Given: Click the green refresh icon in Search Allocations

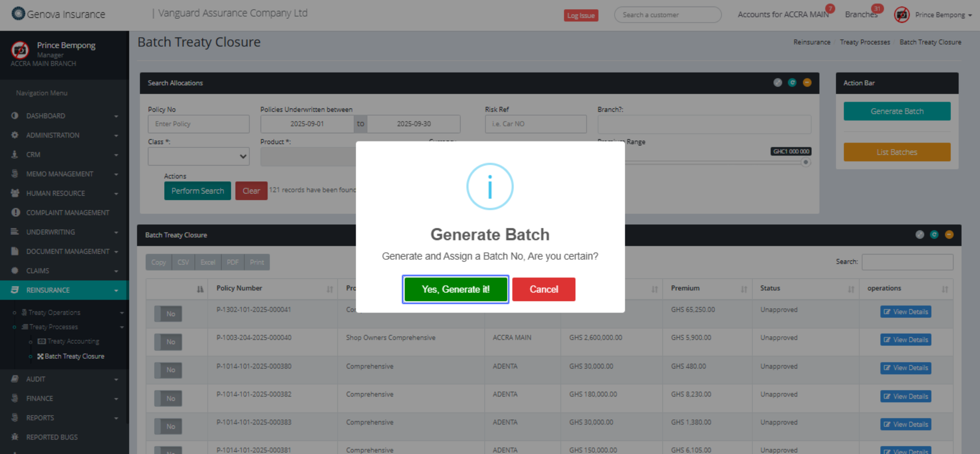Looking at the screenshot, I should pos(792,82).
